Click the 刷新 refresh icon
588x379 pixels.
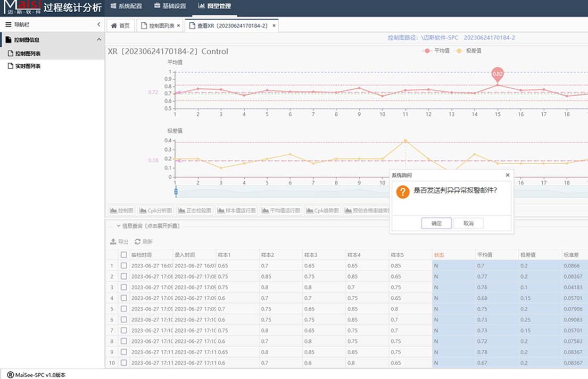click(x=137, y=242)
